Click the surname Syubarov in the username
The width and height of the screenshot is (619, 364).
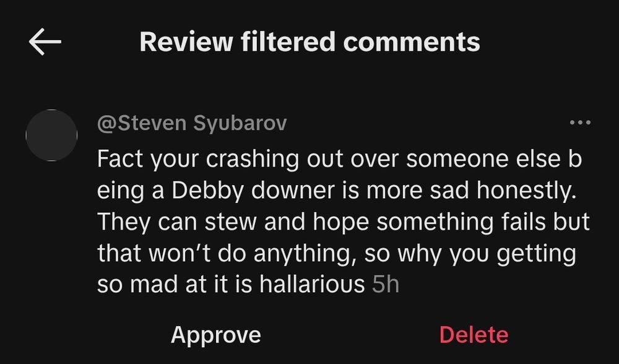pyautogui.click(x=240, y=123)
